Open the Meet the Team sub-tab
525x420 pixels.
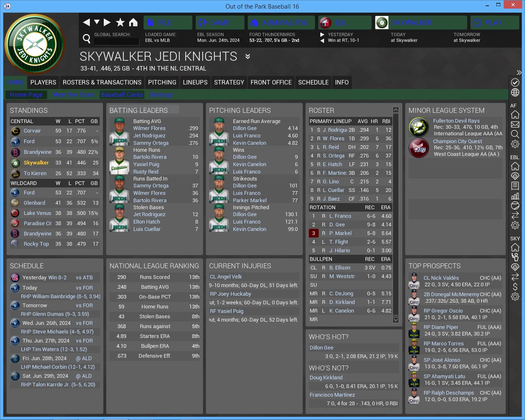point(74,95)
